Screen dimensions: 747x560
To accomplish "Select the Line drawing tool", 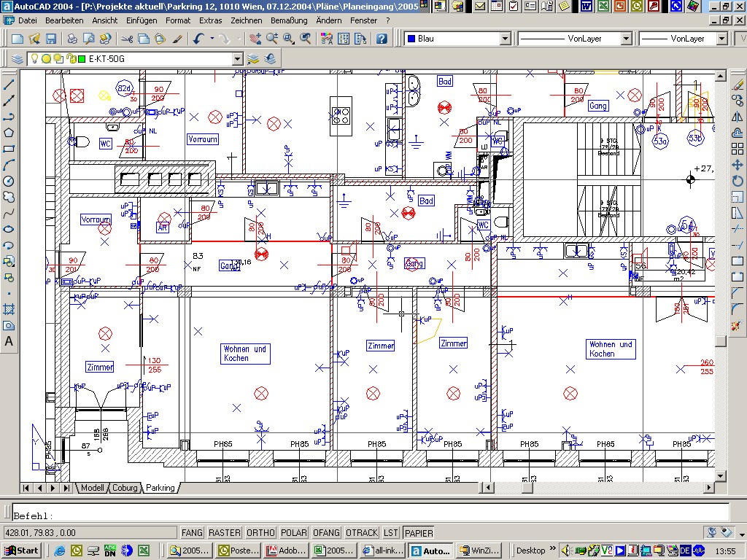I will coord(9,85).
